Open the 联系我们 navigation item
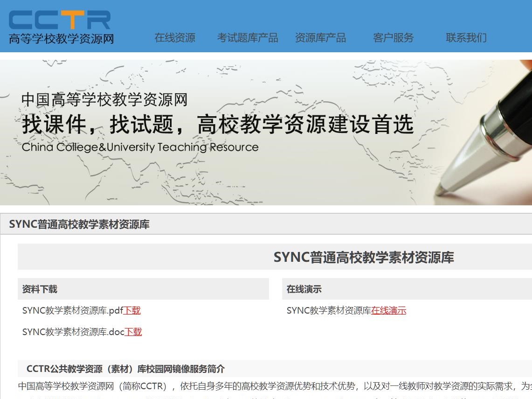Screen dimensions: 532x399 (x=467, y=38)
